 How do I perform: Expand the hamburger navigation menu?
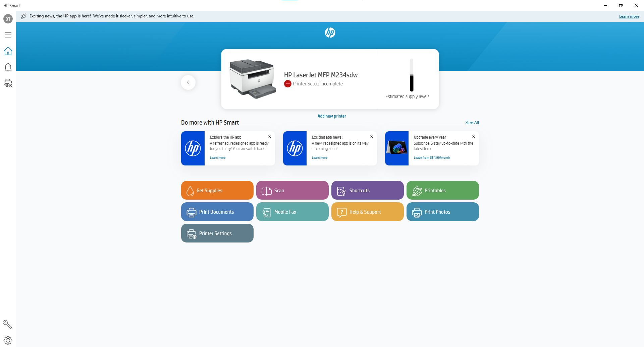coord(8,35)
